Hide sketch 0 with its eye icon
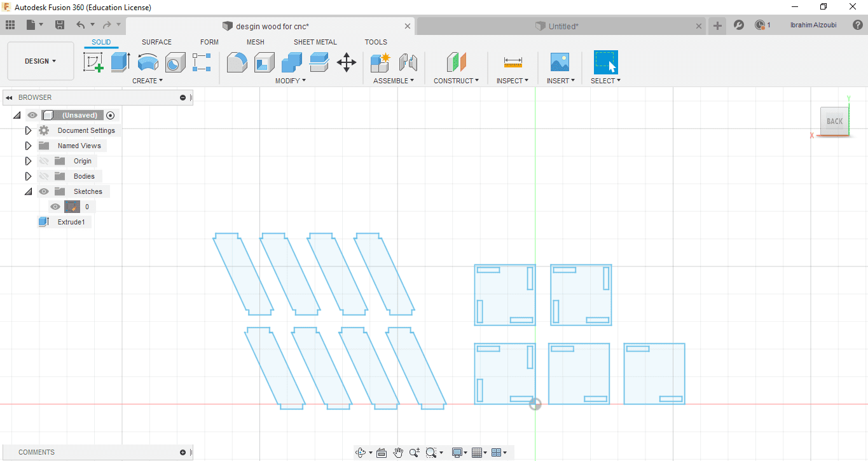868x461 pixels. coord(55,207)
